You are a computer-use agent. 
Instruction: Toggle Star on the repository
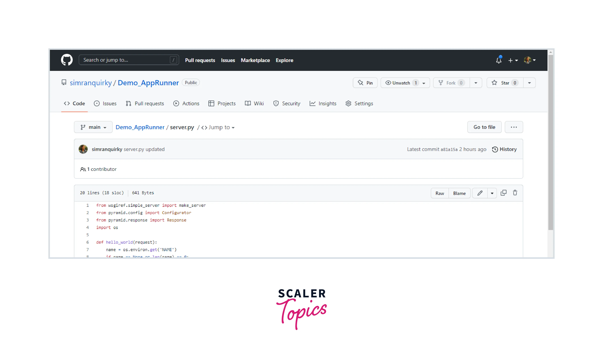pos(505,83)
